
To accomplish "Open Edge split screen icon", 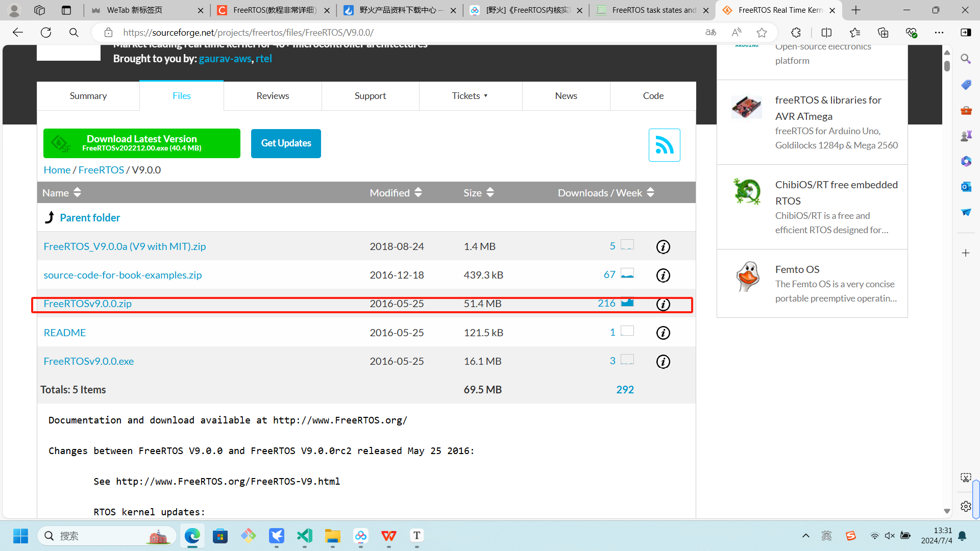I will click(826, 33).
